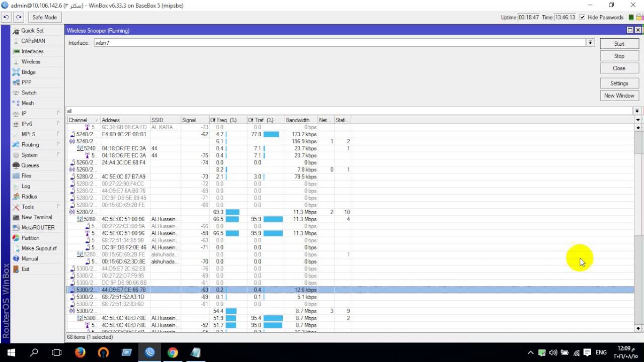
Task: Launch New Terminal from the sidebar
Action: point(37,217)
